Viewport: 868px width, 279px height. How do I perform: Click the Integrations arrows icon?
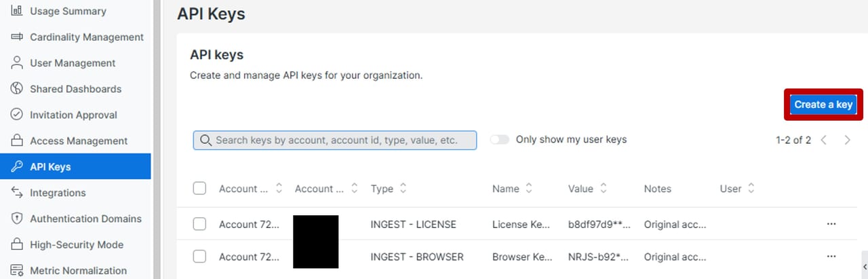pyautogui.click(x=17, y=193)
